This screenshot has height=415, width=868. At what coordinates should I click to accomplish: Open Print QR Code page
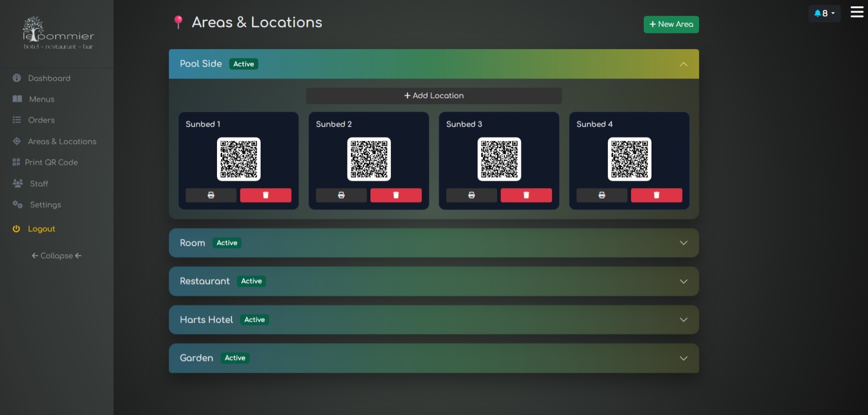tap(51, 162)
